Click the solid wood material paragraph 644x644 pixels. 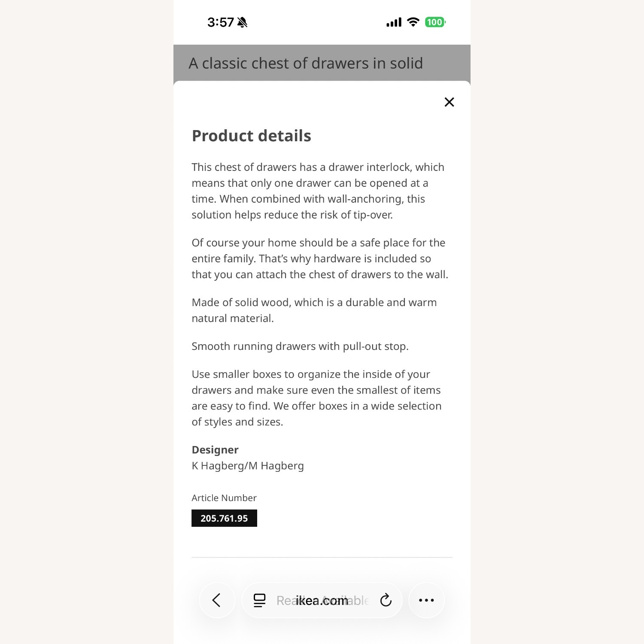[x=314, y=310]
